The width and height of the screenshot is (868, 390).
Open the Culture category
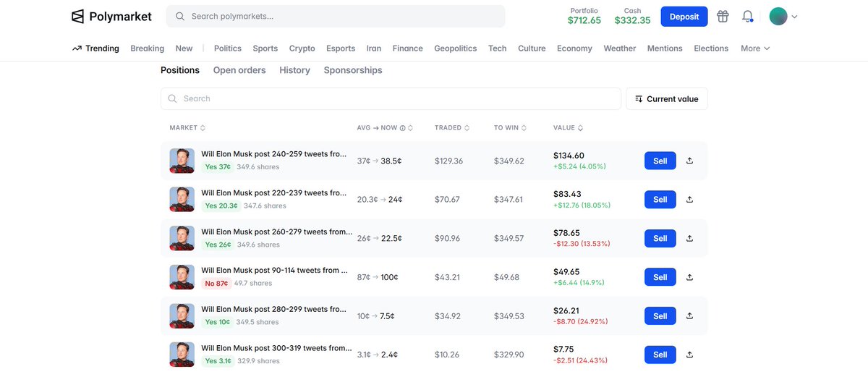point(532,48)
